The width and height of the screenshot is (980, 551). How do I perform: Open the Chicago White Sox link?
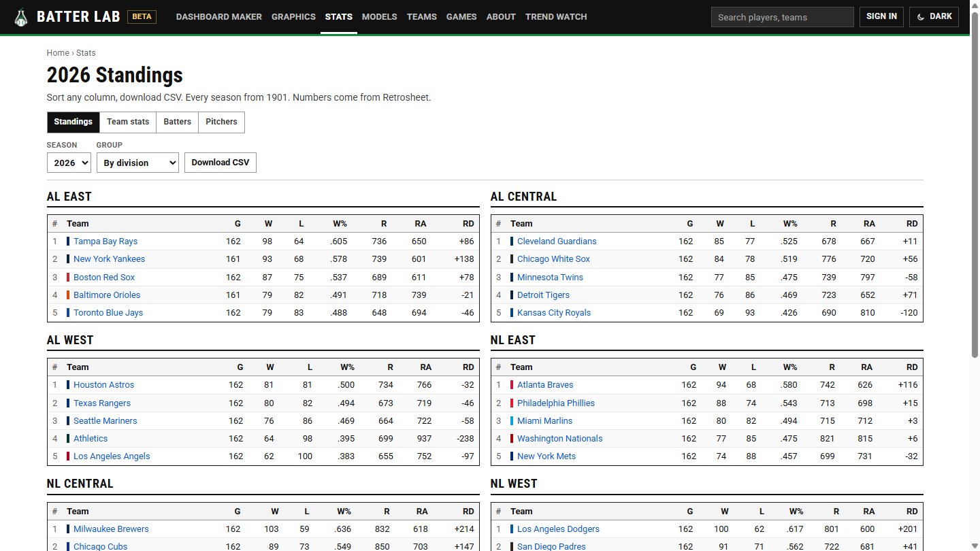[553, 259]
